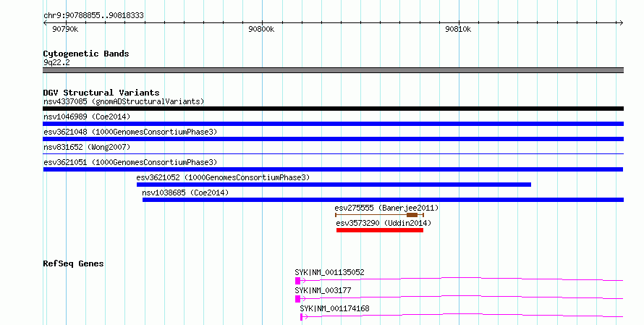Click the nsv1038685 blue variant bar

point(383,200)
